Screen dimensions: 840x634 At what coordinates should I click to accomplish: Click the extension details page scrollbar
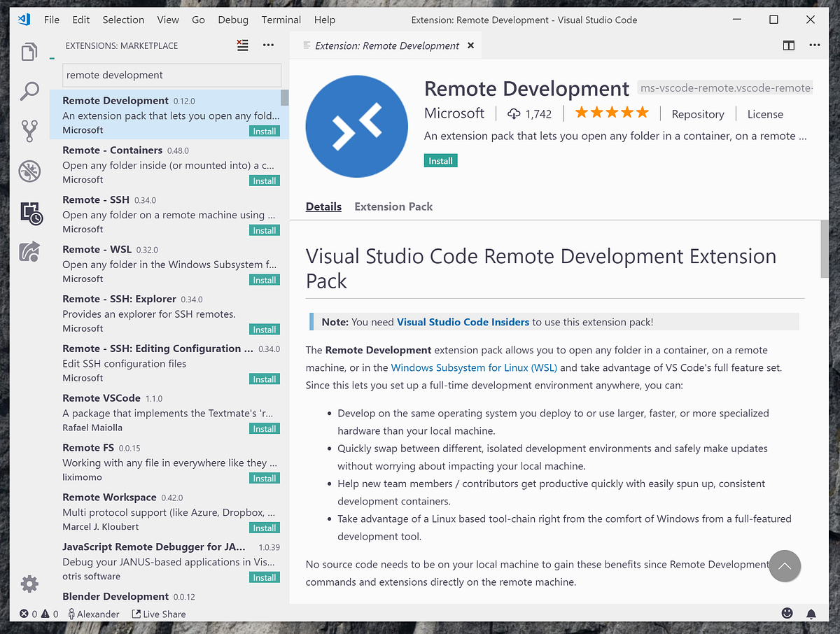(825, 249)
